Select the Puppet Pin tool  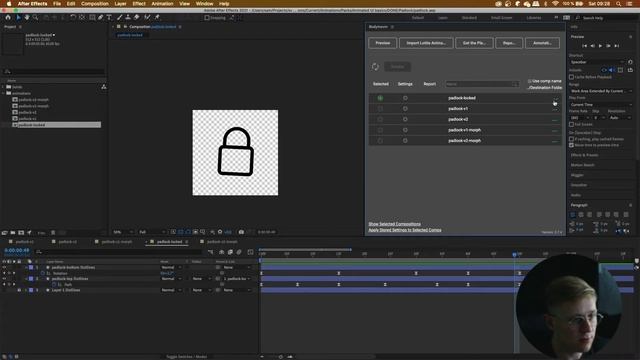[x=157, y=18]
